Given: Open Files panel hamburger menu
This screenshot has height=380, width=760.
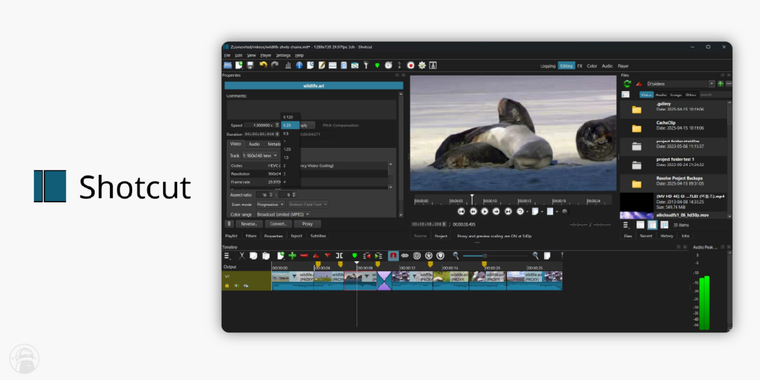Looking at the screenshot, I should (626, 225).
